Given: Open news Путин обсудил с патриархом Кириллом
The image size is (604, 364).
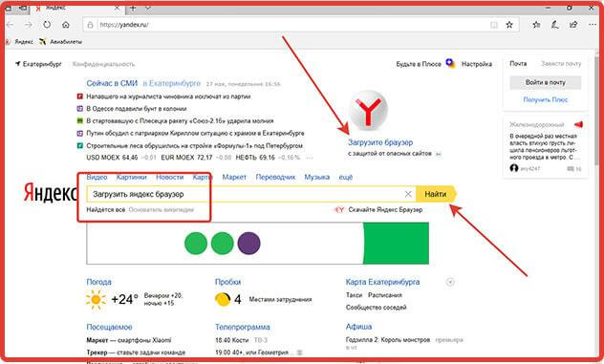Looking at the screenshot, I should point(195,133).
